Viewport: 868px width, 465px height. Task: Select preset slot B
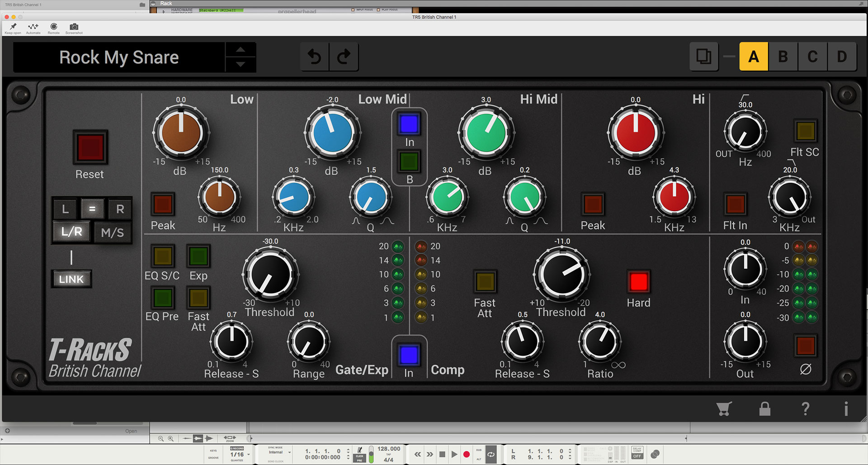783,57
